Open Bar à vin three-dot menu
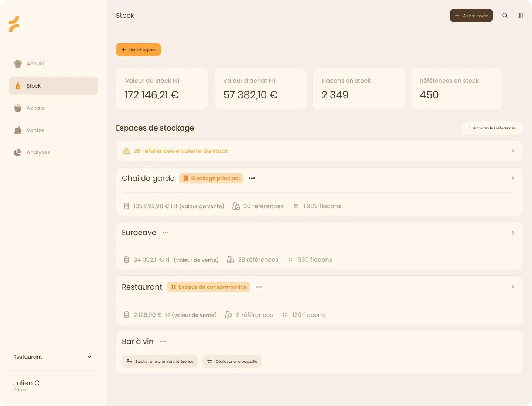 [163, 341]
